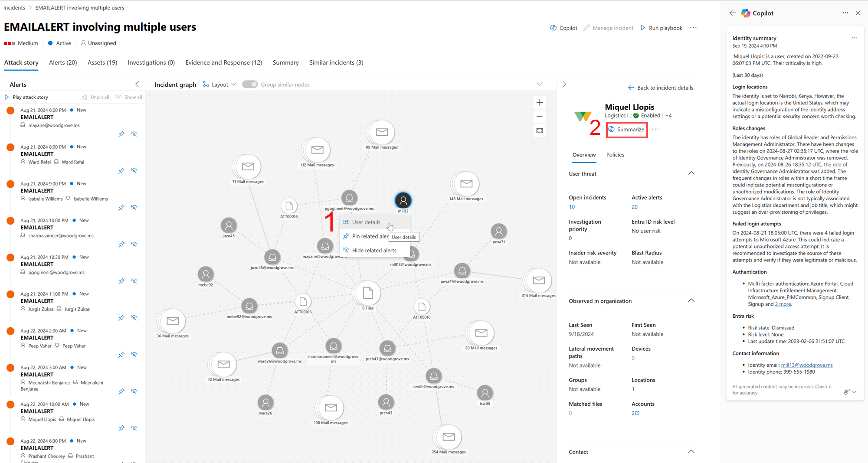
Task: Toggle Group similar nodes switch
Action: tap(250, 85)
